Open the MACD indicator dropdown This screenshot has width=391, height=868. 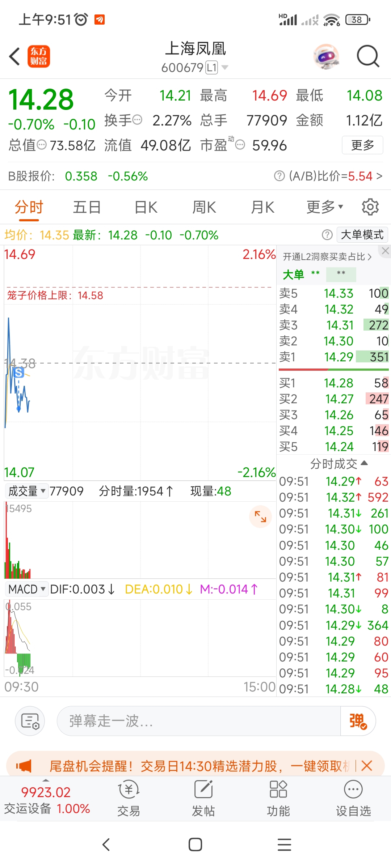click(x=27, y=589)
